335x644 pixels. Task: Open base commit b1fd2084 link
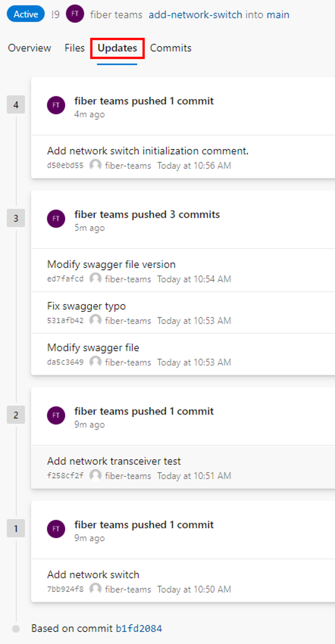pos(139,629)
